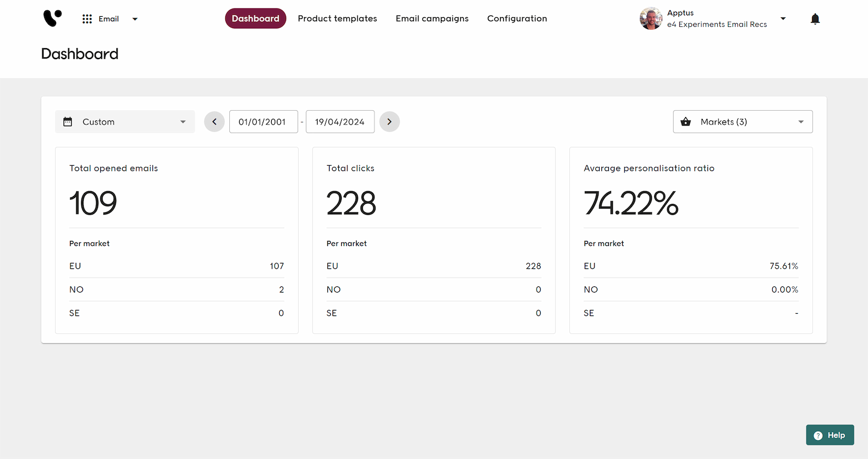Click SE row in opened emails card

click(177, 313)
